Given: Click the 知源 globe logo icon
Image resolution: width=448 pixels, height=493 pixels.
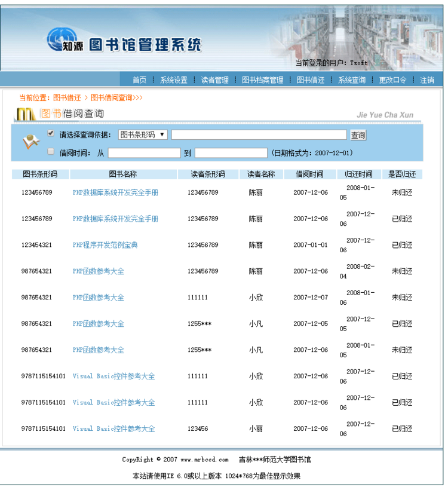Looking at the screenshot, I should tap(62, 39).
